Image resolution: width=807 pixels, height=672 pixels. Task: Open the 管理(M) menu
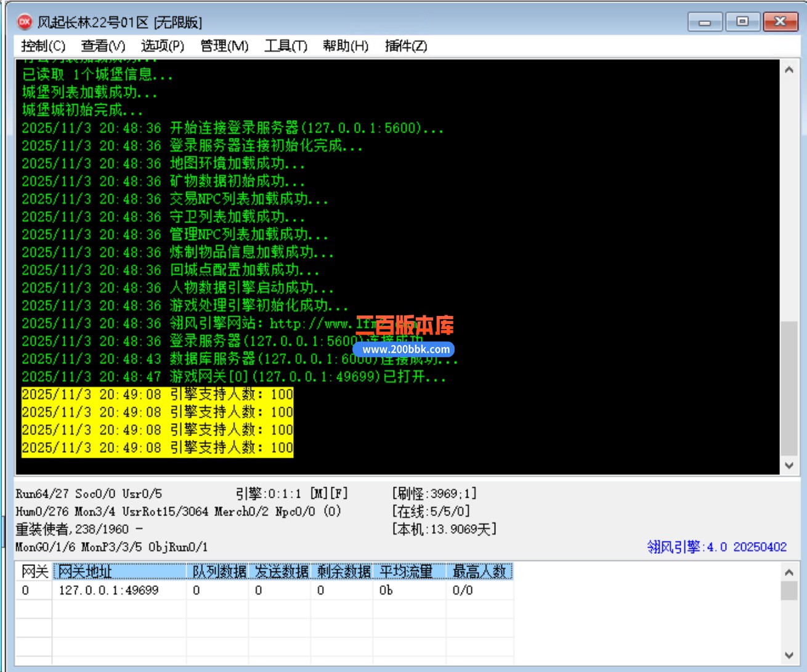coord(224,46)
